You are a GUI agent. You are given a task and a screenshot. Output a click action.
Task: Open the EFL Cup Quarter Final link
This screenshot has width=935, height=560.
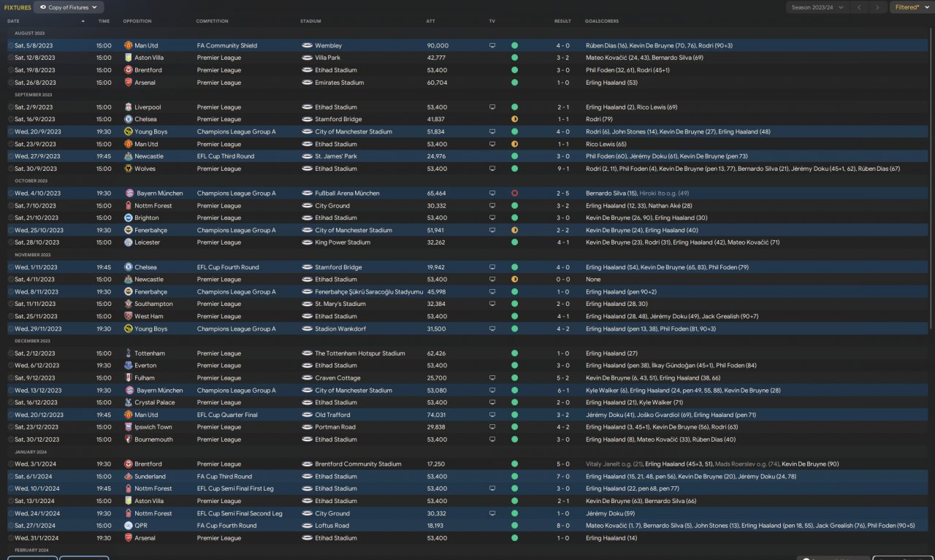click(x=227, y=415)
